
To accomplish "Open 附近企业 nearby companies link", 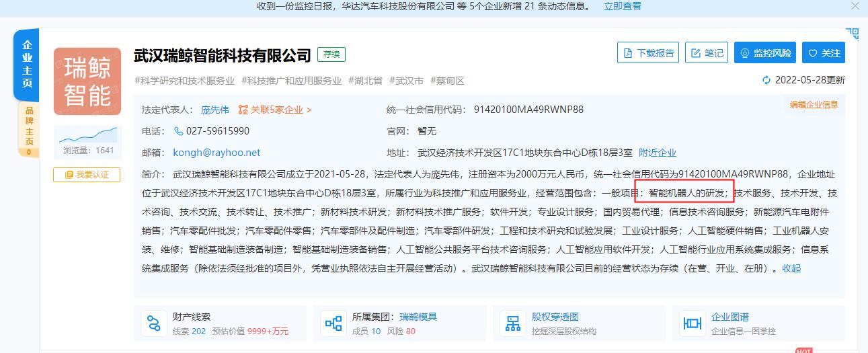I will pos(658,153).
